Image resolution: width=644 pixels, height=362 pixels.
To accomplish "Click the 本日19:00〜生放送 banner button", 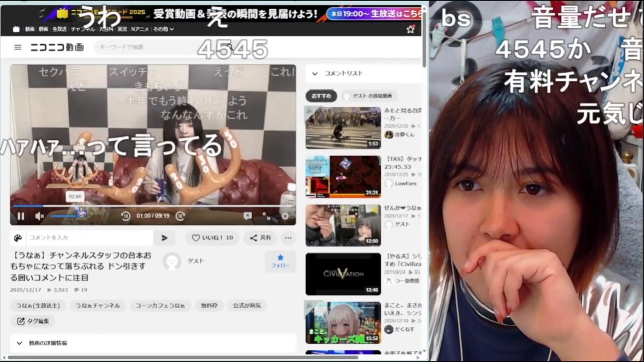I will (374, 14).
